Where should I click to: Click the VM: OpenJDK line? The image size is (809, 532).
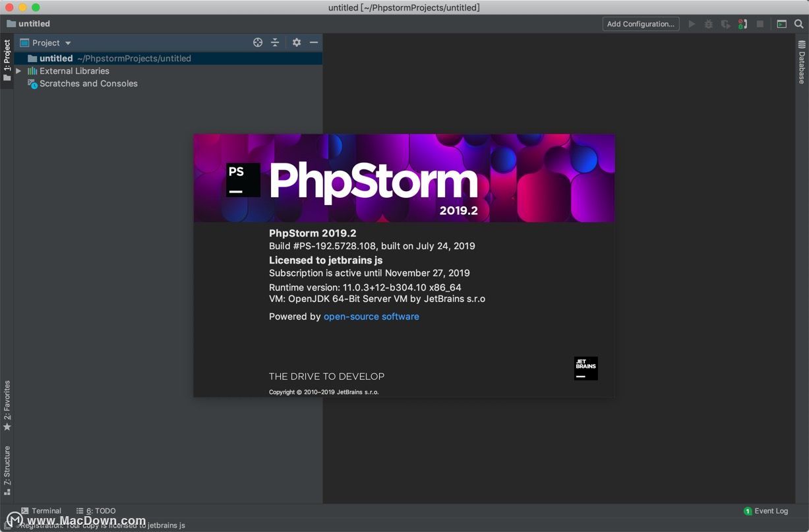click(377, 299)
